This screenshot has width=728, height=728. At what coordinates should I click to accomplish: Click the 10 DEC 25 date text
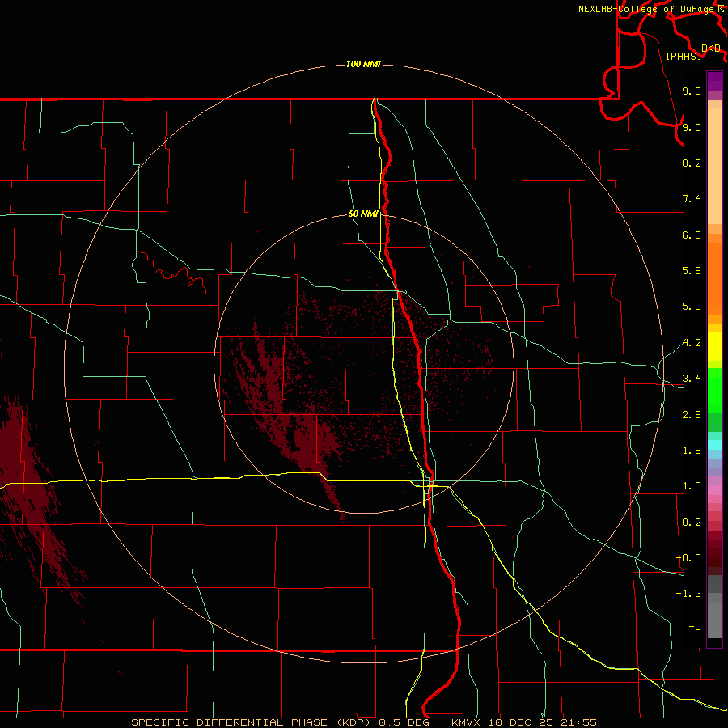(x=522, y=722)
